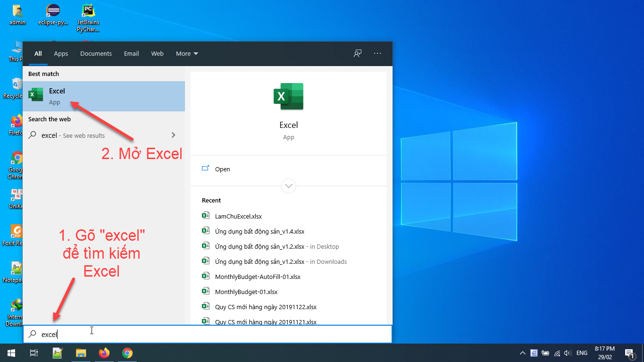Open the Wi-Fi network tray icon
The height and width of the screenshot is (362, 644).
[x=557, y=353]
